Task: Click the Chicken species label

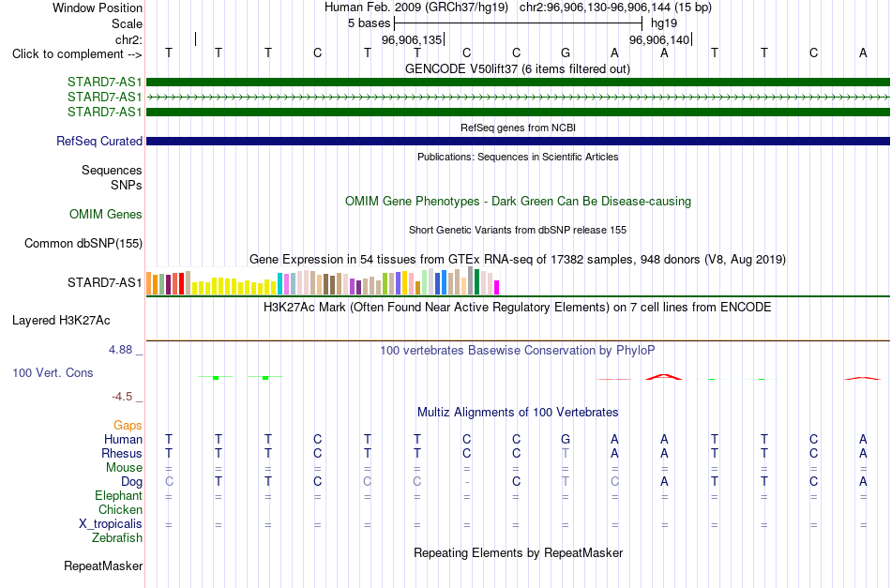Action: pyautogui.click(x=120, y=509)
